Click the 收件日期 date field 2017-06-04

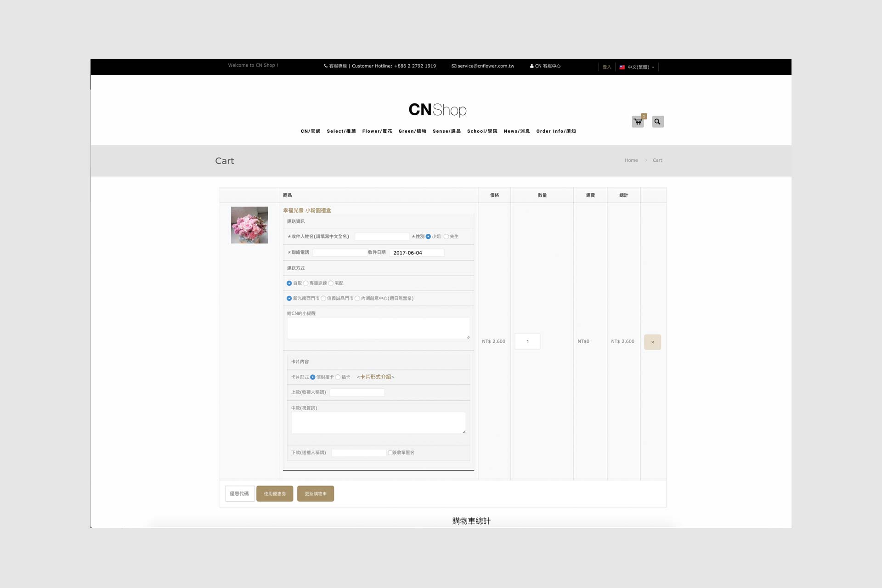[x=417, y=253]
